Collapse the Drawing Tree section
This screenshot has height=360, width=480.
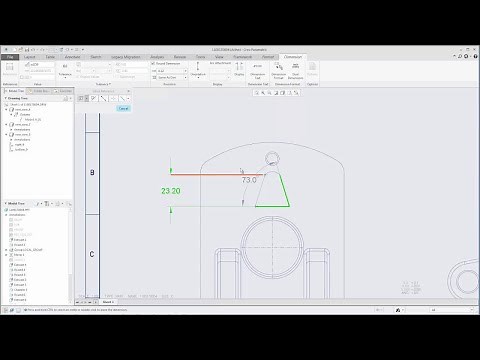coord(6,98)
